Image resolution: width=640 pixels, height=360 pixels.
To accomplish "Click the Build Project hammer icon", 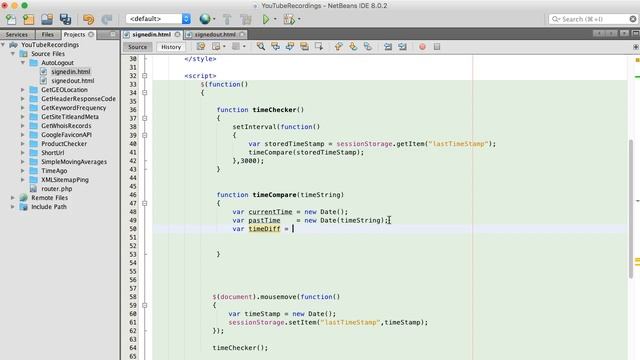I will click(227, 19).
